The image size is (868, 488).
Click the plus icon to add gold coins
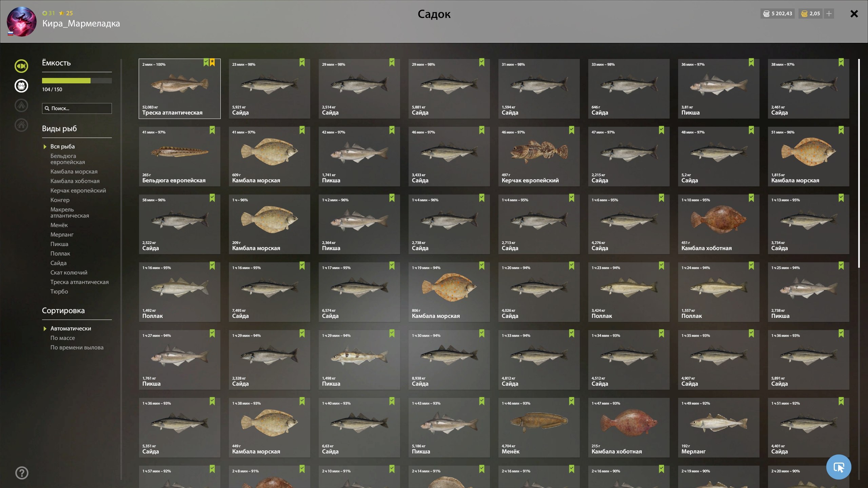click(829, 14)
